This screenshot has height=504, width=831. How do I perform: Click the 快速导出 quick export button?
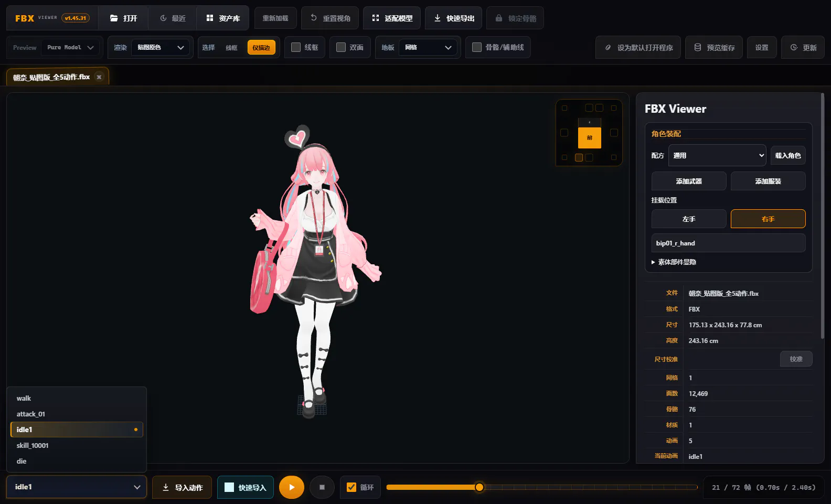click(454, 18)
